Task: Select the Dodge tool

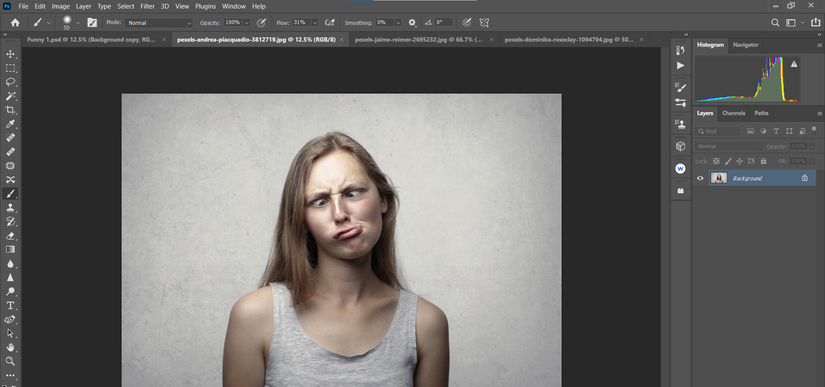Action: (10, 291)
